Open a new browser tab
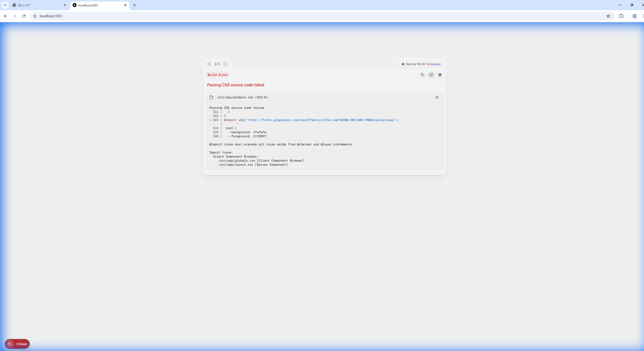 point(134,5)
